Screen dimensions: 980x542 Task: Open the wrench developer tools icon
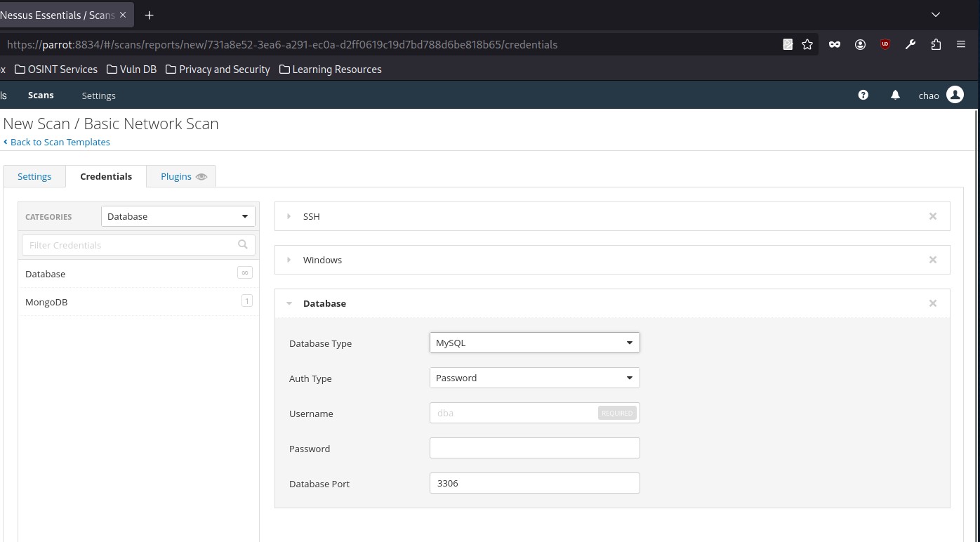pyautogui.click(x=911, y=44)
